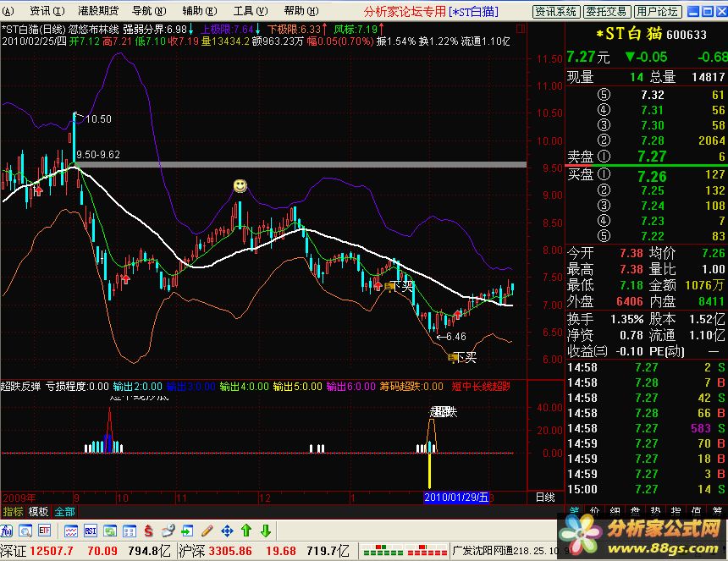
Task: Click the red dollar sign icon
Action: 149,531
